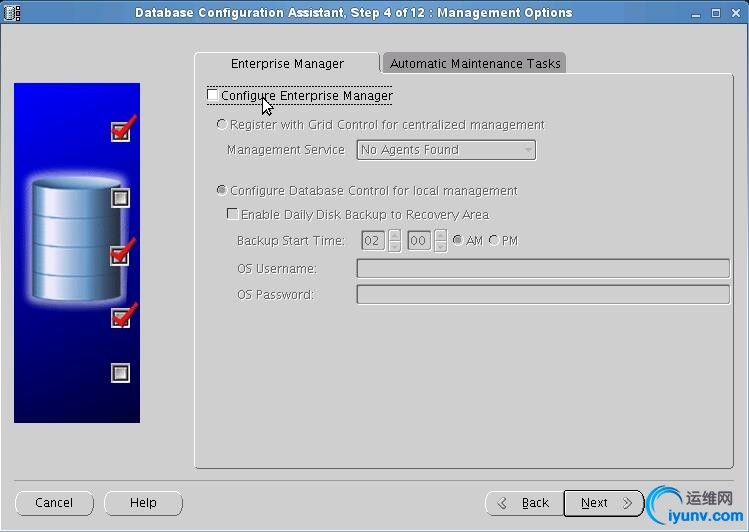Click the window menu icon in title bar

(12, 12)
